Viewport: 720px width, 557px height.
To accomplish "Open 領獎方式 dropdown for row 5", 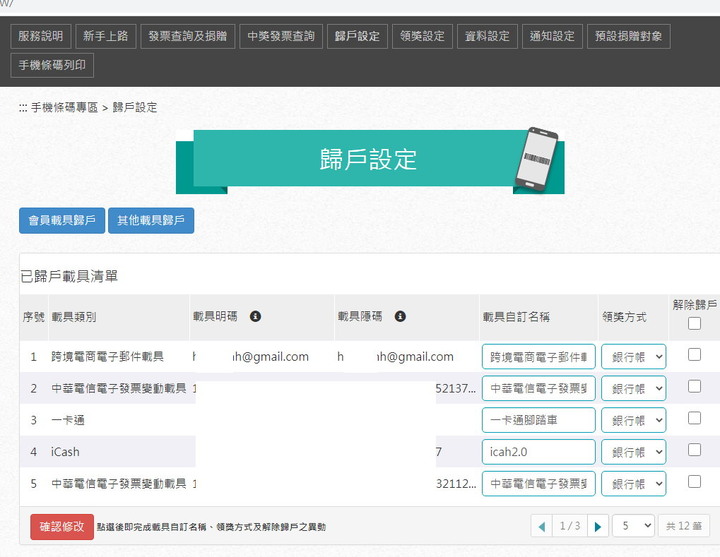I will click(x=634, y=484).
